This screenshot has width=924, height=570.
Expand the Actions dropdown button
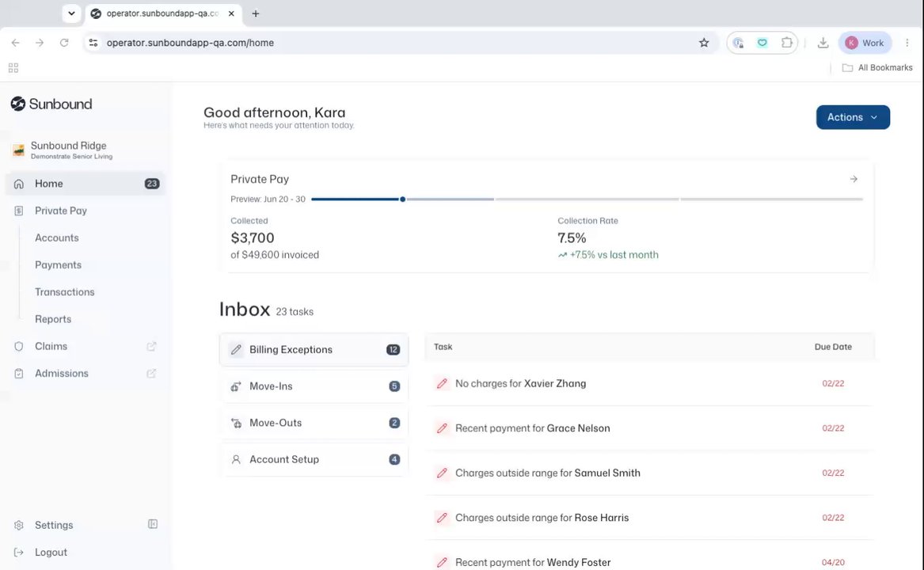coord(853,117)
